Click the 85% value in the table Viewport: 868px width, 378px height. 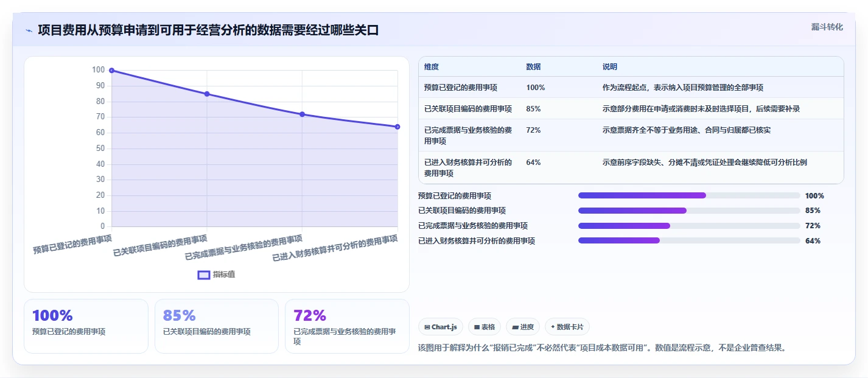tap(533, 109)
